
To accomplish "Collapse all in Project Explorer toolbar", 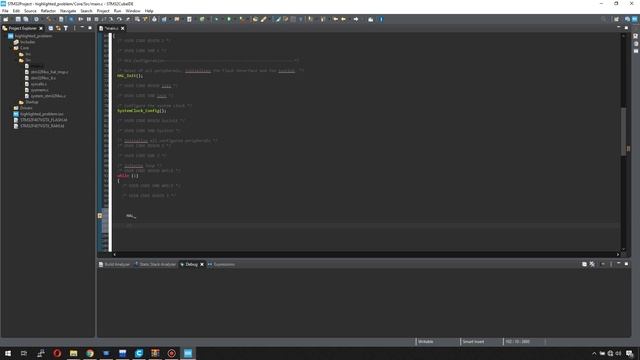I will click(x=51, y=28).
